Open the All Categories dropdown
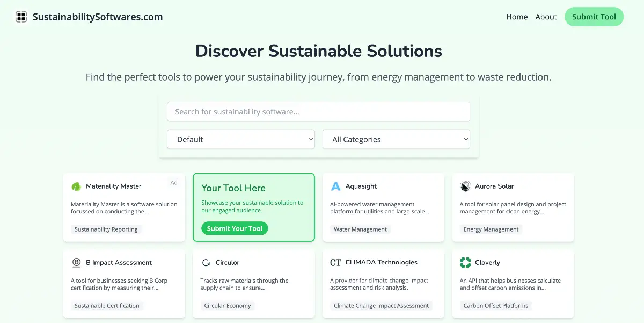This screenshot has width=644, height=323. pyautogui.click(x=396, y=139)
